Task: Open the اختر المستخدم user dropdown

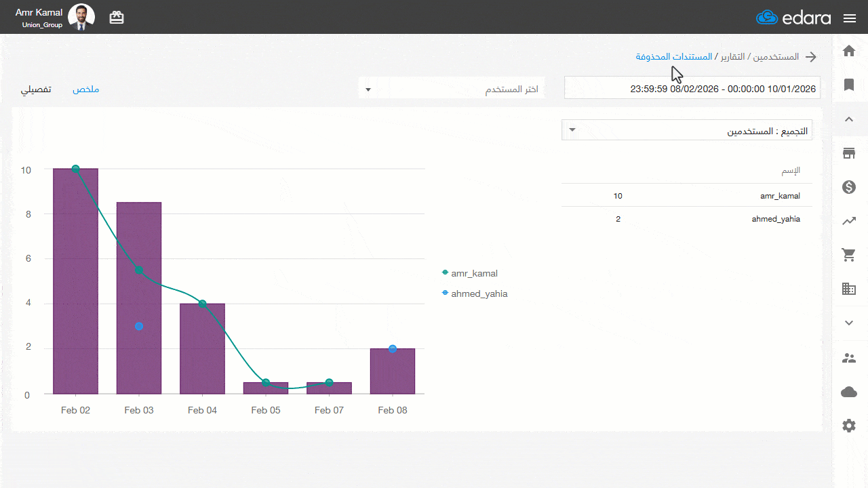Action: pos(452,89)
